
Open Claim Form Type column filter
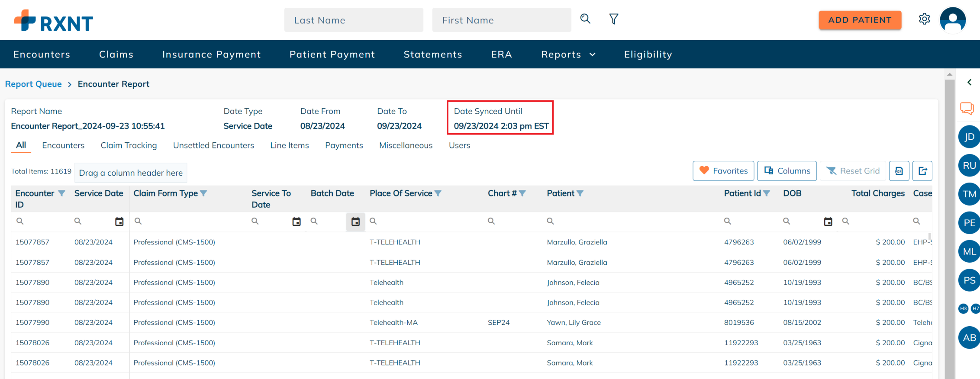(203, 193)
